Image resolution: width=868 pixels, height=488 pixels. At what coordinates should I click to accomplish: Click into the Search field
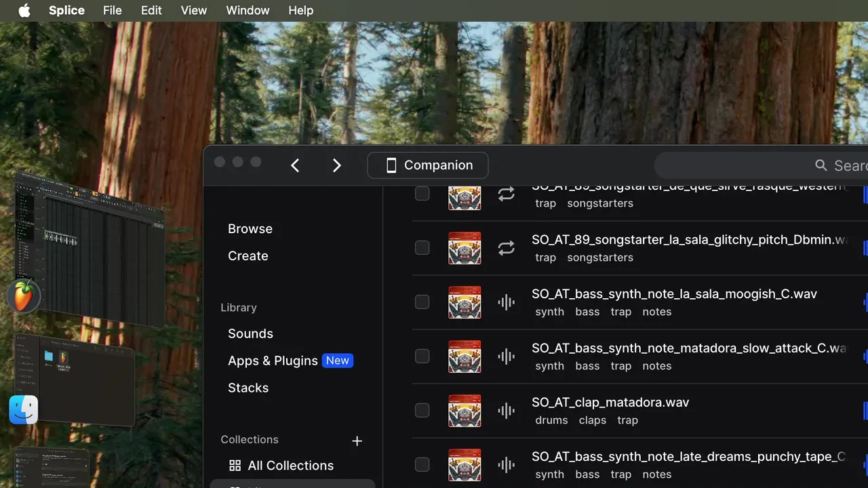pyautogui.click(x=761, y=165)
